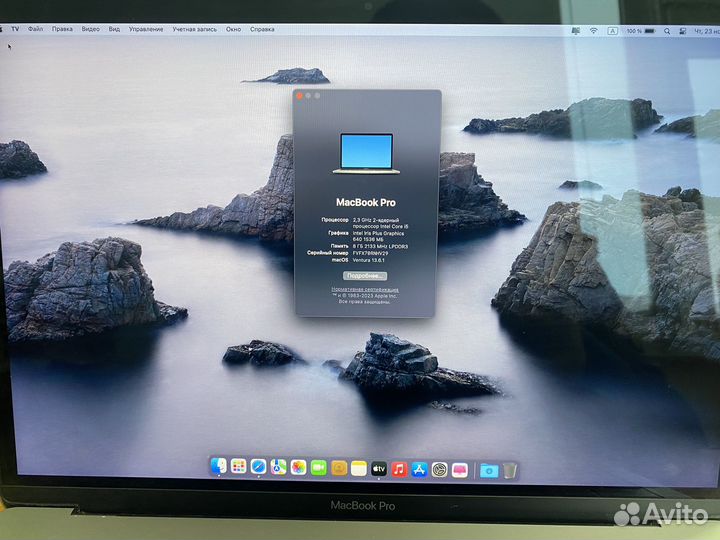
Task: Open the Видео menu
Action: point(90,29)
